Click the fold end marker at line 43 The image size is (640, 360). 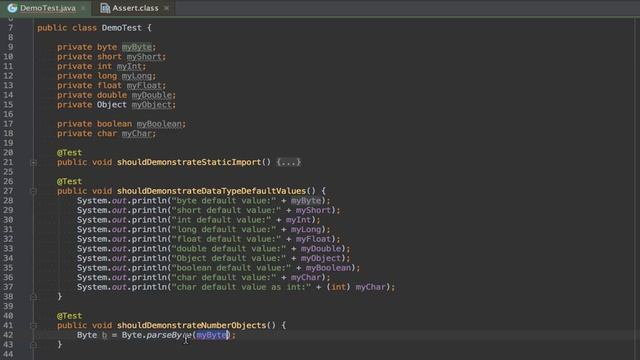(33, 345)
